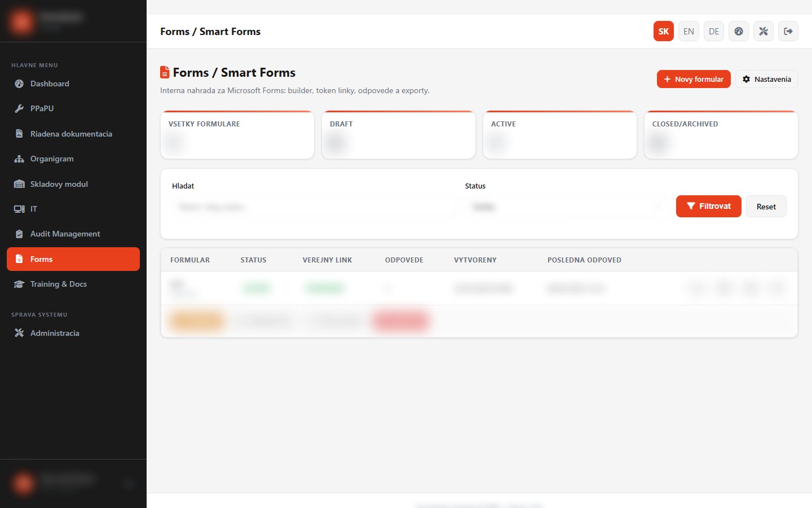This screenshot has width=812, height=508.
Task: Select the Draft stats card
Action: 399,135
